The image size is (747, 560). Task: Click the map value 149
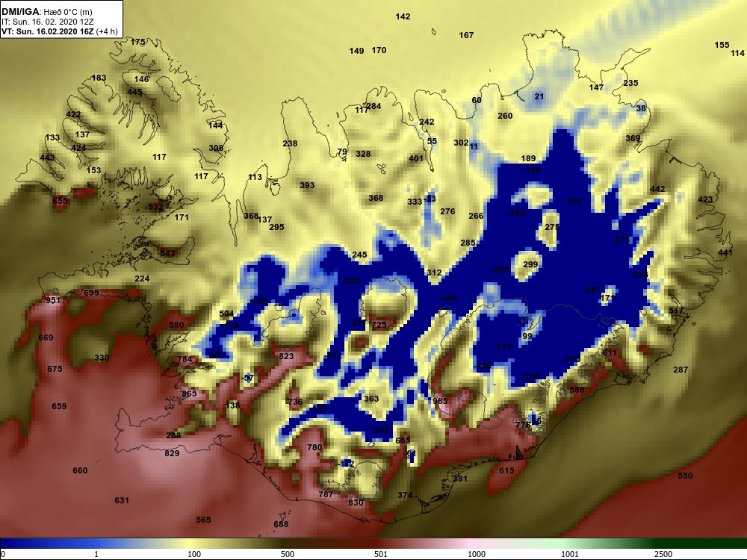click(356, 51)
